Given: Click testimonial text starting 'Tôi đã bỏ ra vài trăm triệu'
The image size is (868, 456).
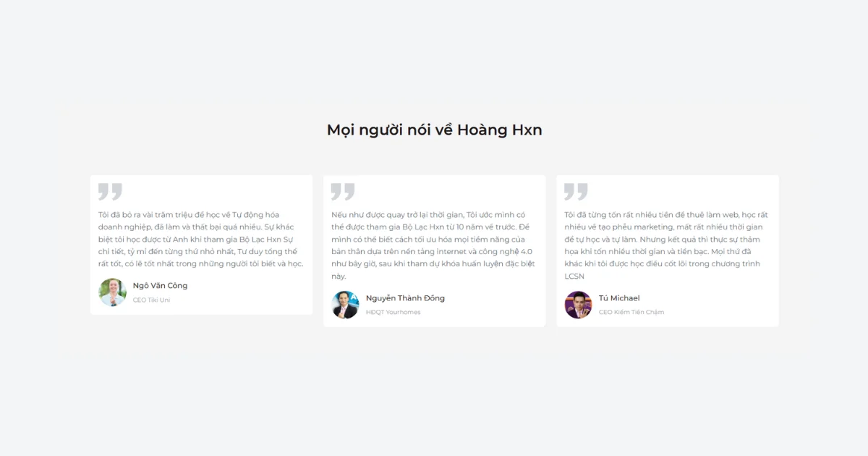Looking at the screenshot, I should coord(201,240).
